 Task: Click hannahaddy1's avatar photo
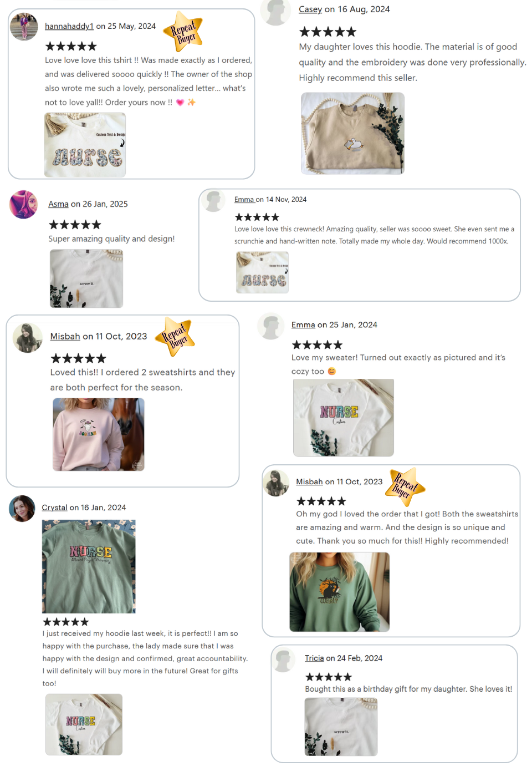pyautogui.click(x=24, y=27)
